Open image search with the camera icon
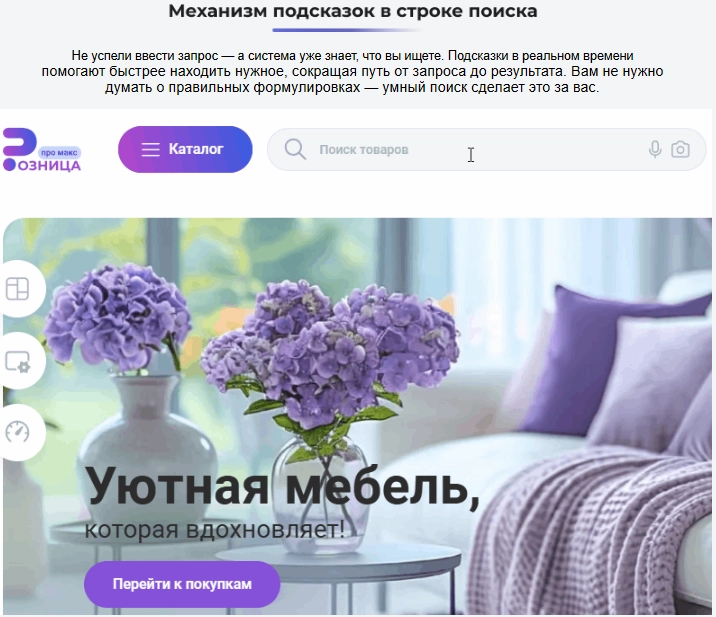Image resolution: width=716 pixels, height=617 pixels. (680, 149)
